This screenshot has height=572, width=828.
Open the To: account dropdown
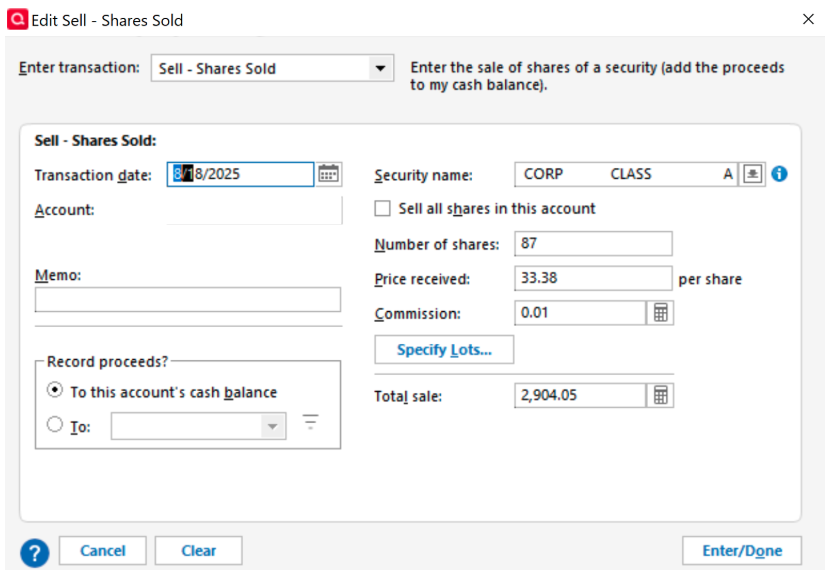click(x=271, y=427)
